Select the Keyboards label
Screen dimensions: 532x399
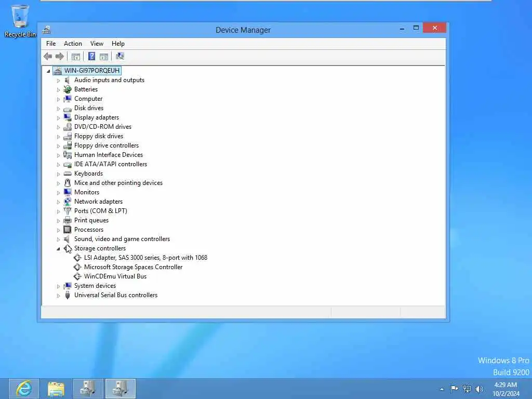tap(88, 174)
